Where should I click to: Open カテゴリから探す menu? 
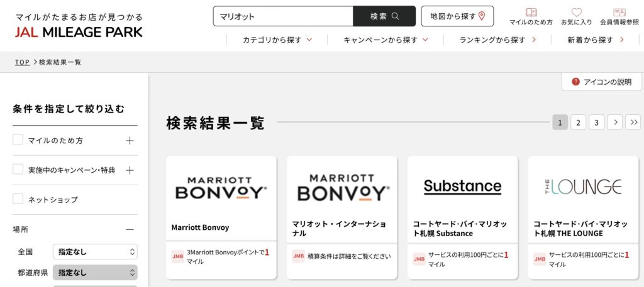pyautogui.click(x=277, y=40)
